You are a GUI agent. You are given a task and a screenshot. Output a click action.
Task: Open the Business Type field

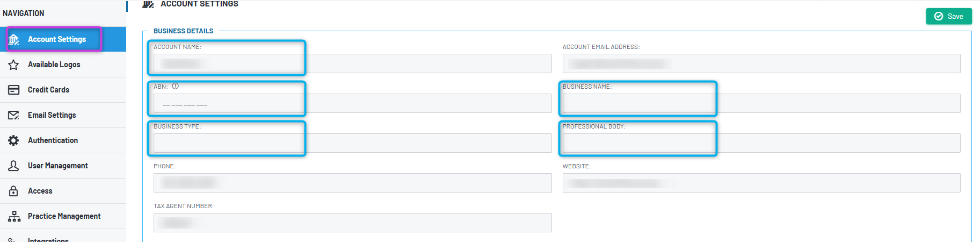(x=352, y=143)
